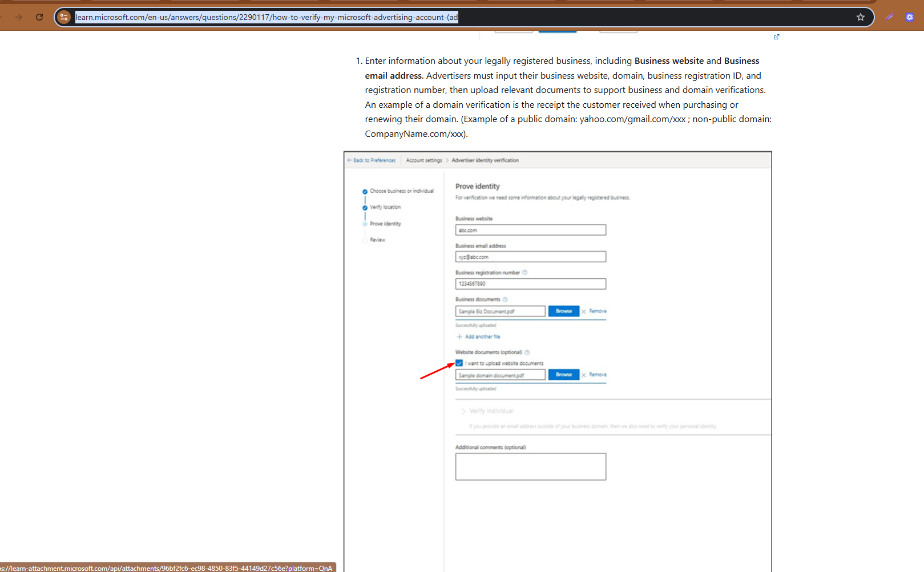Click Remove for the business document
The image size is (924, 572).
598,311
